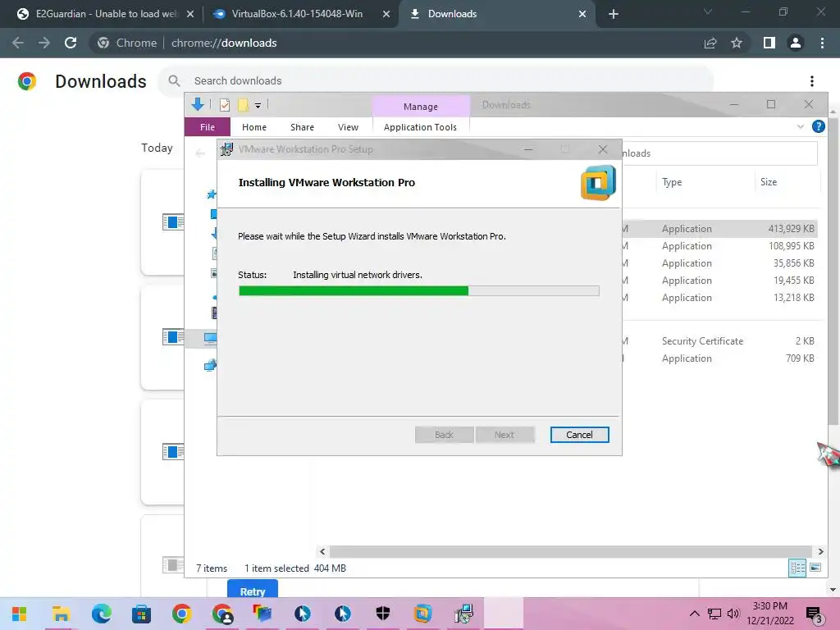Click the Explorer back arrow
840x630 pixels.
(200, 153)
